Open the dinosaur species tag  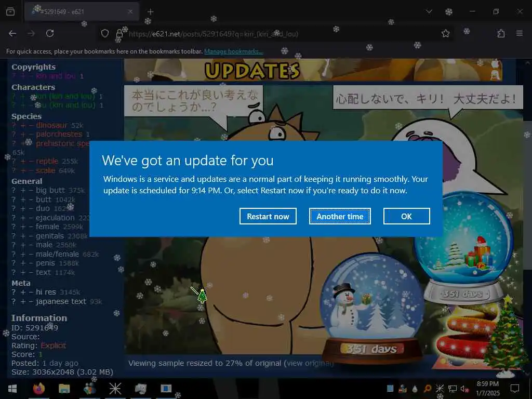click(52, 125)
